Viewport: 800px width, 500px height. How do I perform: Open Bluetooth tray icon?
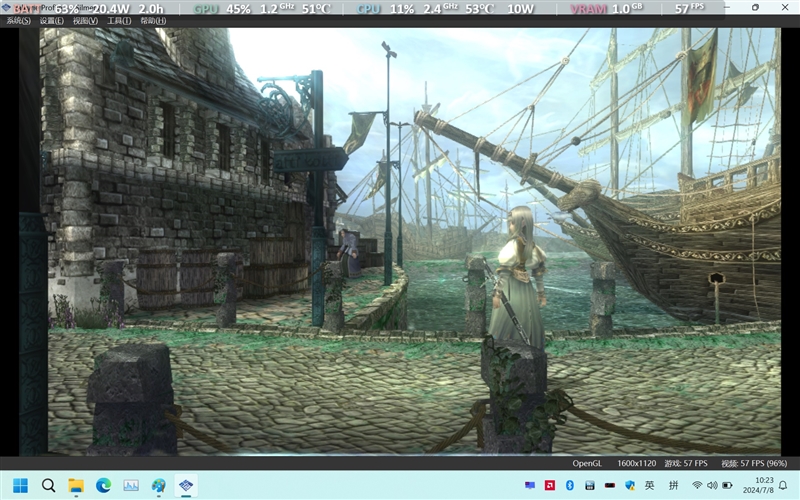(570, 485)
